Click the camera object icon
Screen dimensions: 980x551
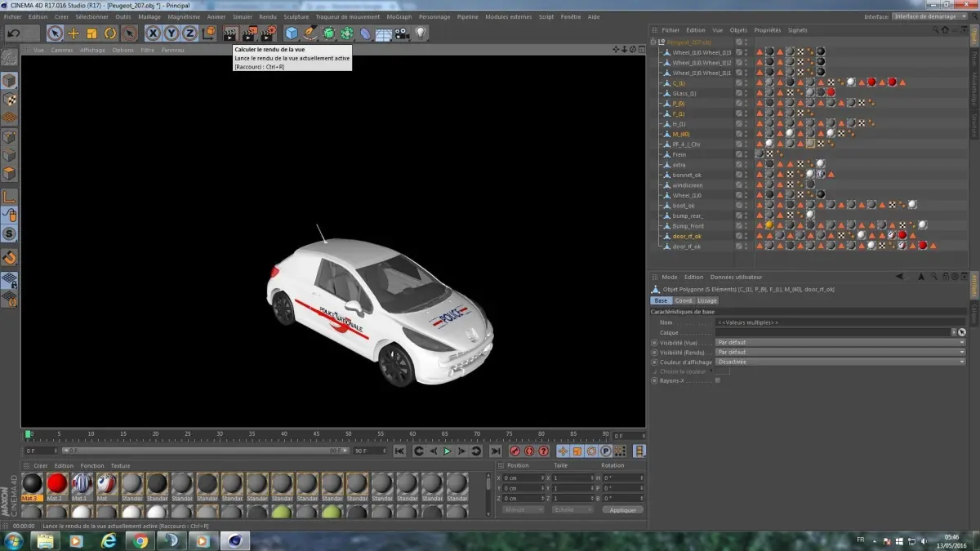point(402,33)
